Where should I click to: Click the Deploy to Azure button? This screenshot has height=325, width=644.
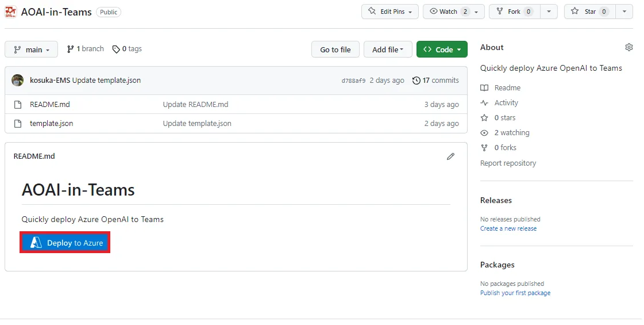(x=65, y=243)
